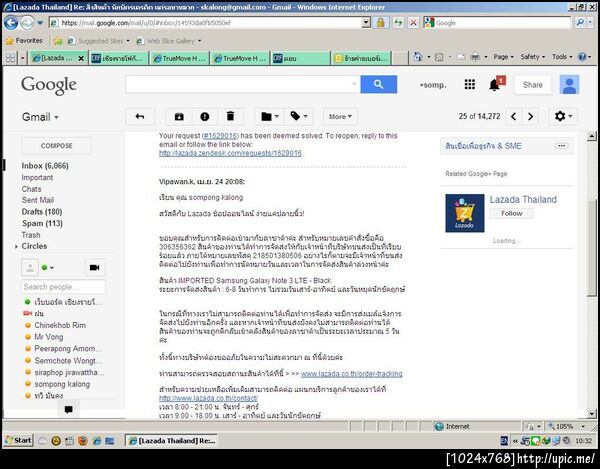Switch to the second TrueMove H tab
This screenshot has width=600, height=469.
[240, 58]
